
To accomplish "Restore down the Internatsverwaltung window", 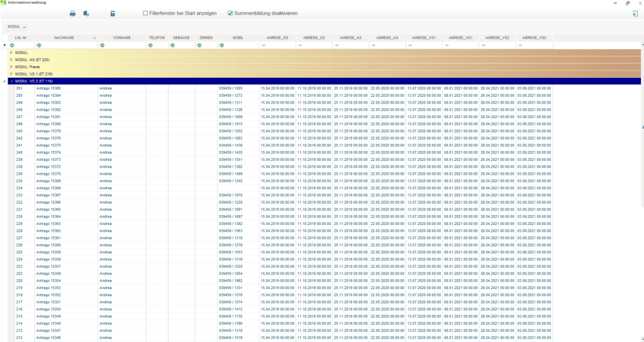I will pyautogui.click(x=628, y=3).
